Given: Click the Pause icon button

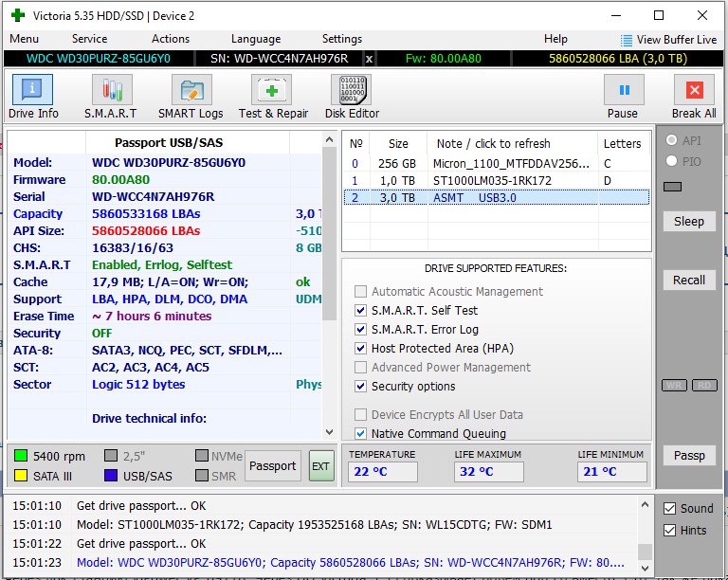Looking at the screenshot, I should [624, 89].
